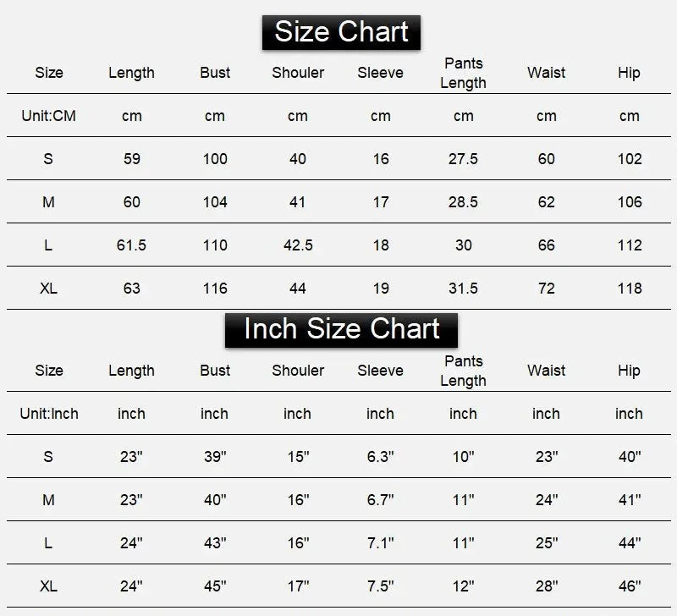Click the 6.3" sleeve value
Screen dimensions: 677x616
click(381, 457)
